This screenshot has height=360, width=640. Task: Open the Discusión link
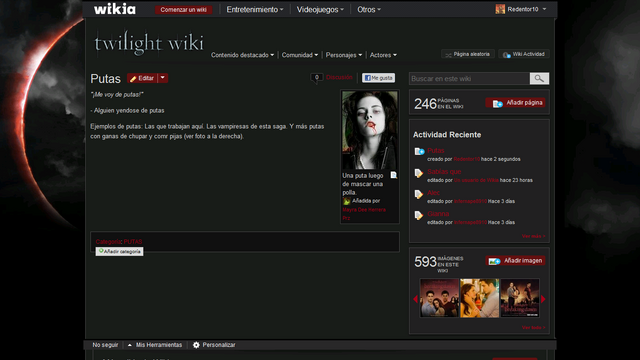[x=339, y=77]
